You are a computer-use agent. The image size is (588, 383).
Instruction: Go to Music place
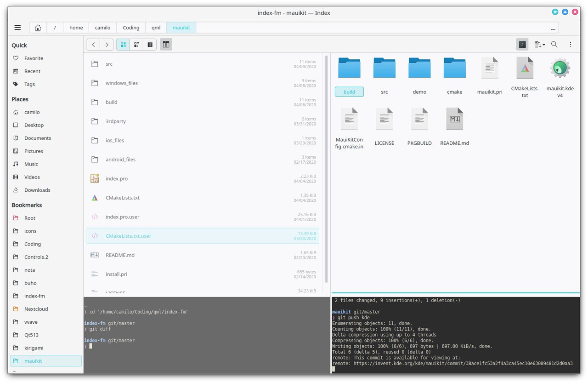click(x=46, y=164)
